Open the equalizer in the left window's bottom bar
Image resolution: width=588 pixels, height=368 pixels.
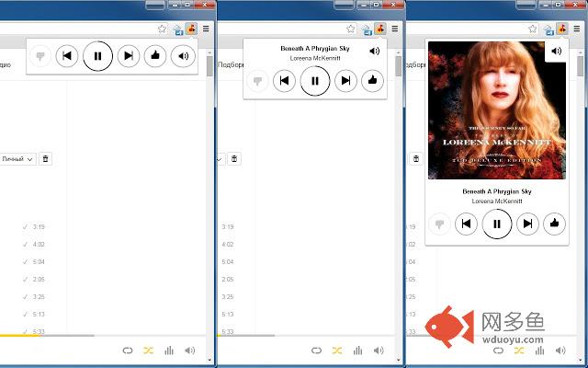coord(169,350)
